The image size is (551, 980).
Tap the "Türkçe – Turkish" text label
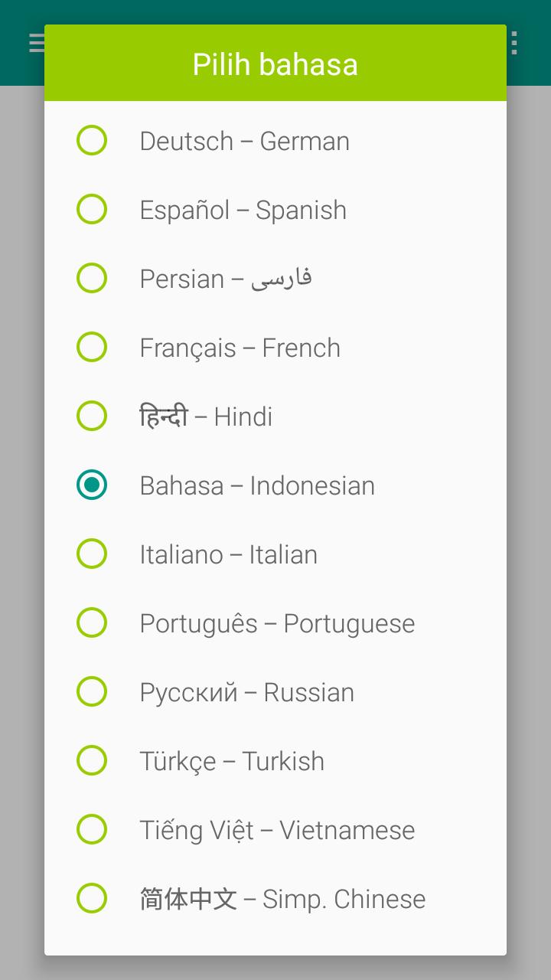(x=232, y=762)
